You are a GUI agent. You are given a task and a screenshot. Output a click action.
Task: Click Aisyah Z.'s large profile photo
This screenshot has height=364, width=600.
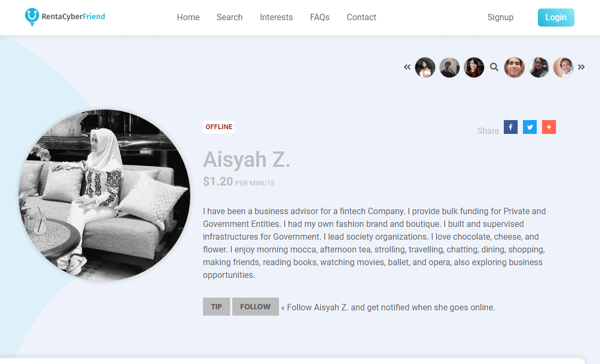pyautogui.click(x=105, y=195)
